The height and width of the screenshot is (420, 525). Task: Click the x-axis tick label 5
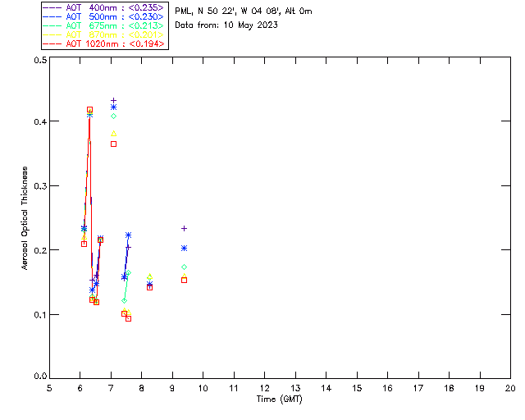(x=49, y=388)
